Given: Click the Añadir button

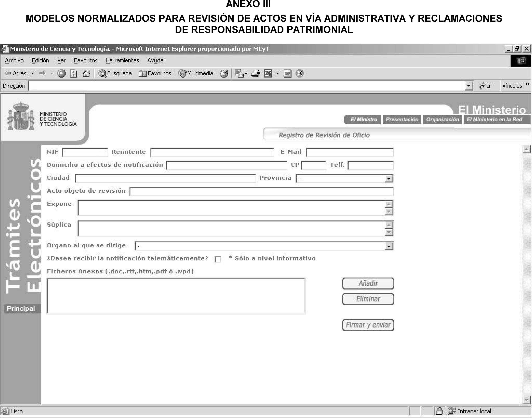Looking at the screenshot, I should tap(368, 283).
